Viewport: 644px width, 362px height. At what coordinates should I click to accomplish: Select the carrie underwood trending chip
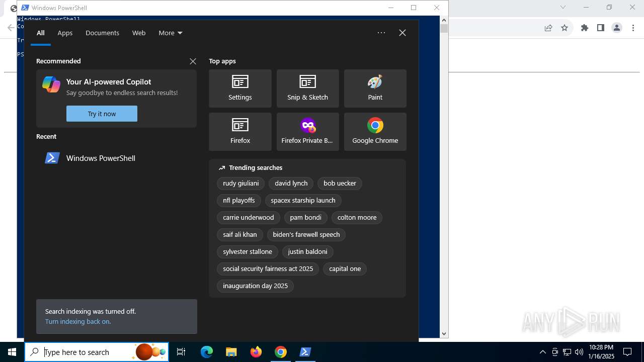pyautogui.click(x=249, y=218)
